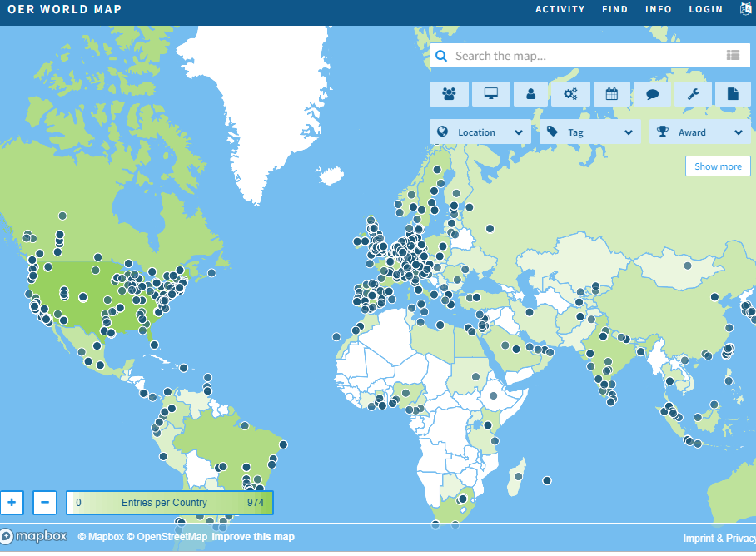Click the Show more button
756x556 pixels.
(x=717, y=166)
